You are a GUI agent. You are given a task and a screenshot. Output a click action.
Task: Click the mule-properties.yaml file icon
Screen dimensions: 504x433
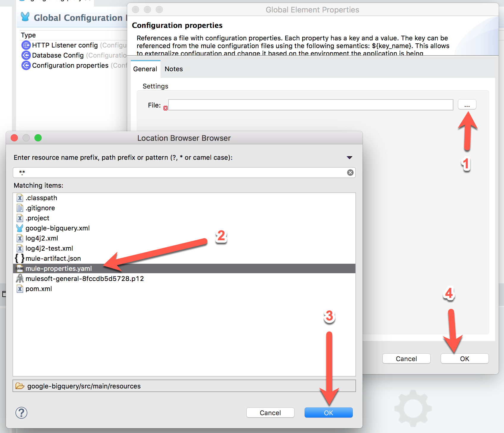20,268
